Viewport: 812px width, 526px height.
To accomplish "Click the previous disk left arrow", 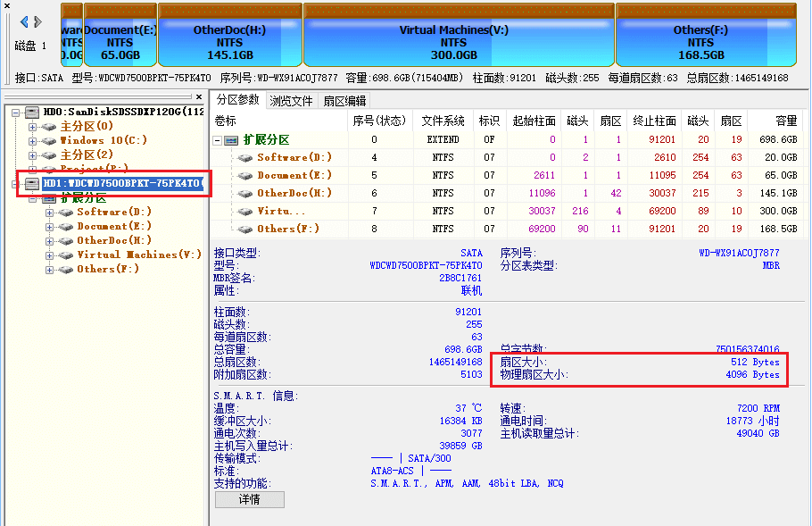I will pyautogui.click(x=23, y=21).
